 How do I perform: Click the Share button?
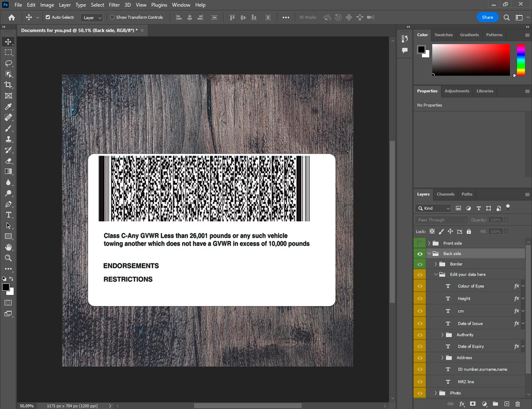click(487, 17)
